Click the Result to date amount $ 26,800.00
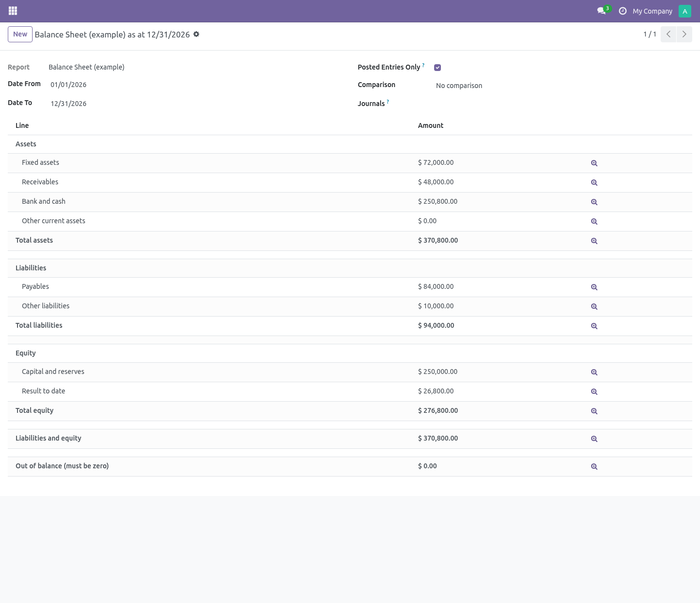 click(436, 391)
